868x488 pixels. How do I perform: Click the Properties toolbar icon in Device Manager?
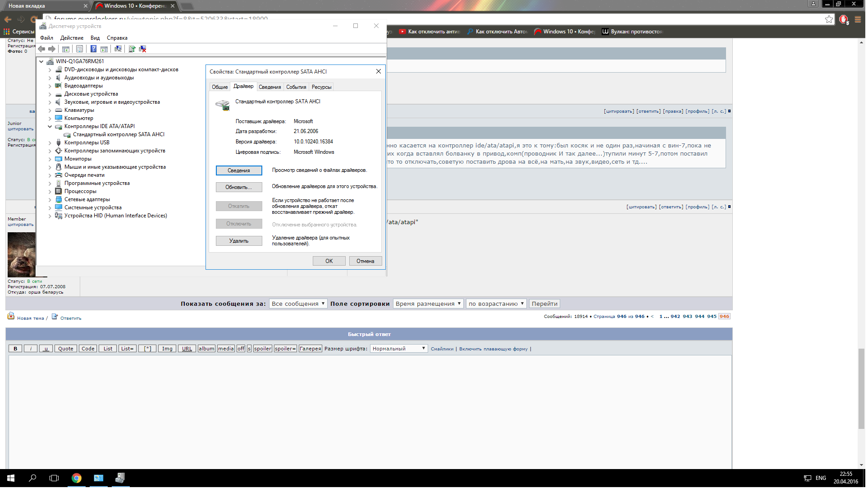80,49
